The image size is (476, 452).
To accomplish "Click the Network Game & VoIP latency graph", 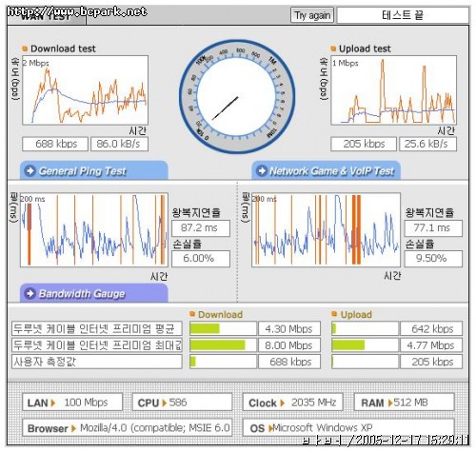I will [326, 229].
